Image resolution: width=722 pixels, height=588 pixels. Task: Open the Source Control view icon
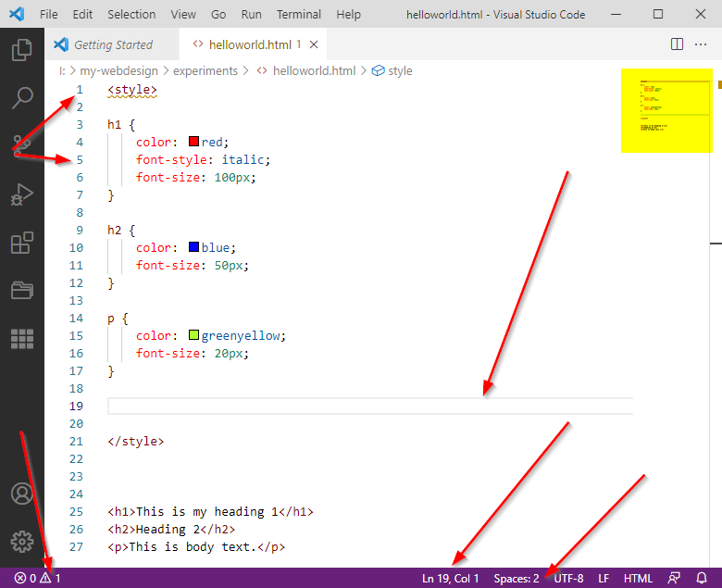(x=21, y=145)
